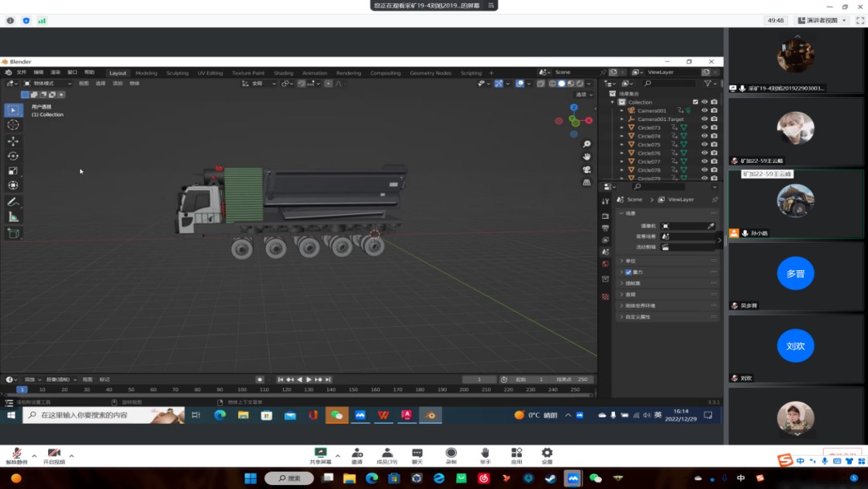This screenshot has width=868, height=489.
Task: Toggle X-ray mode in viewport header
Action: click(x=541, y=84)
